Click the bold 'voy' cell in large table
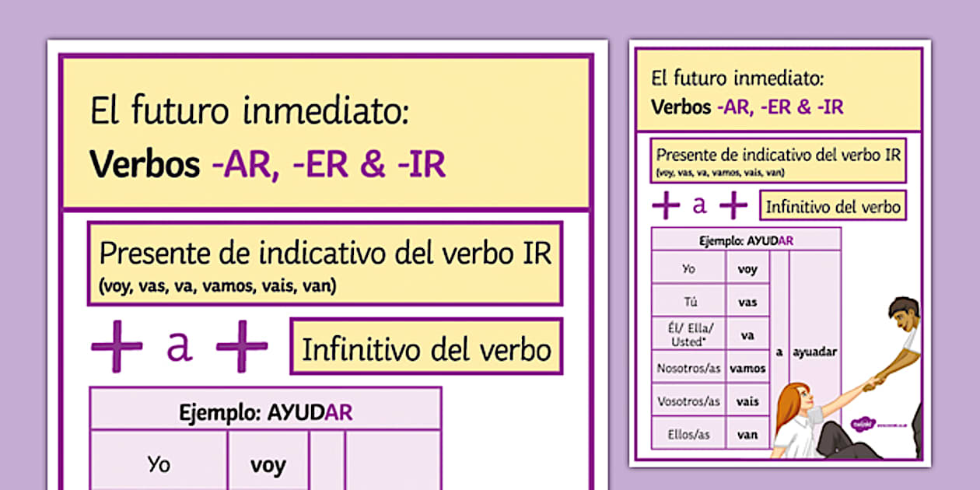 pos(268,465)
